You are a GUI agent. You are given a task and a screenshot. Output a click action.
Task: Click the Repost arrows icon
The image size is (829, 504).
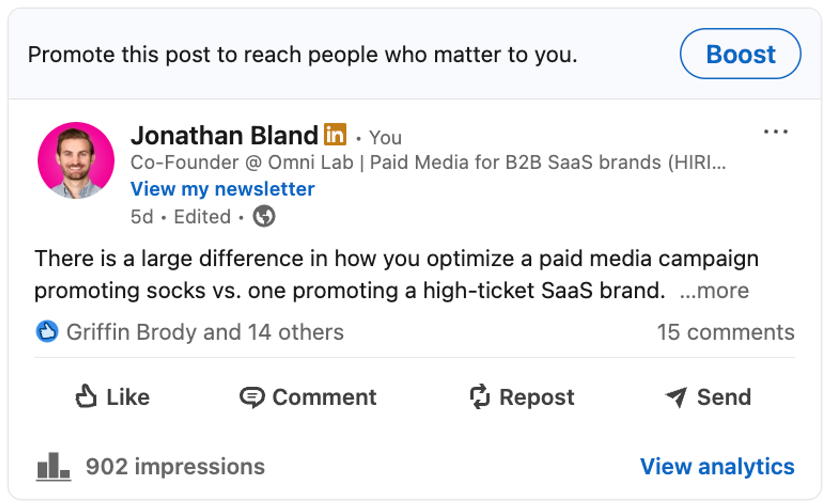pos(480,397)
